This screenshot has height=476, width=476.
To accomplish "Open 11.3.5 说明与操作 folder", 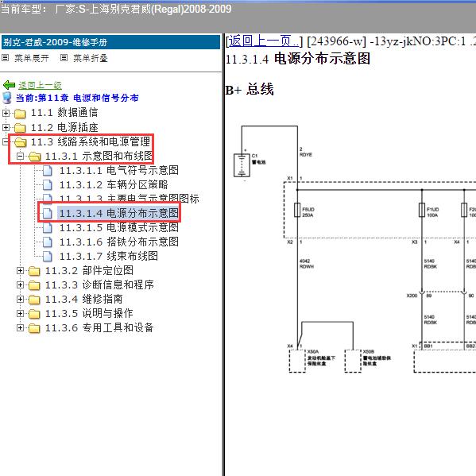I will pos(89,313).
